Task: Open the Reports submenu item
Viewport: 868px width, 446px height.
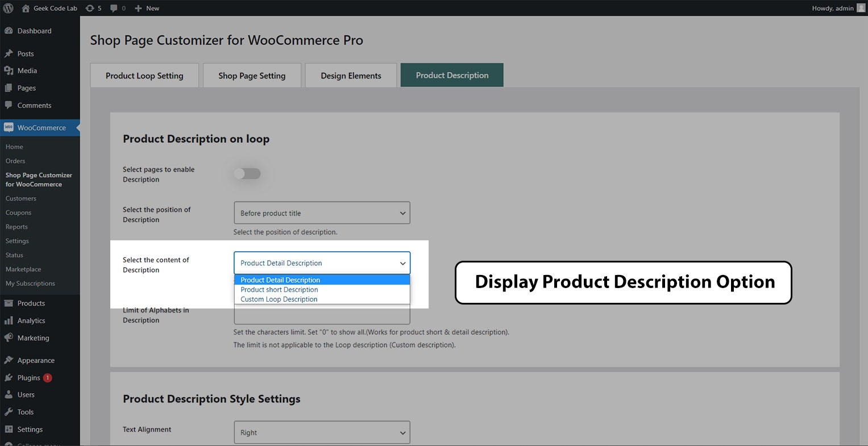Action: (x=16, y=227)
